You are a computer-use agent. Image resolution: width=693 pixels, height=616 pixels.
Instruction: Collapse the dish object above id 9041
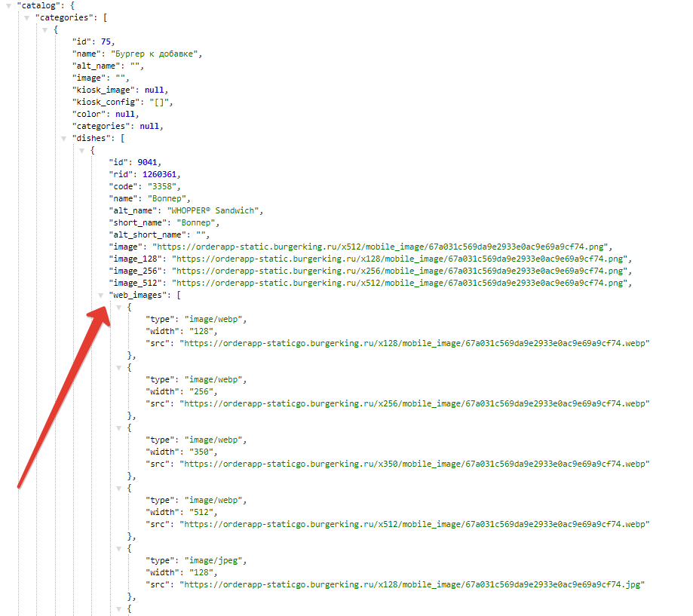[81, 151]
